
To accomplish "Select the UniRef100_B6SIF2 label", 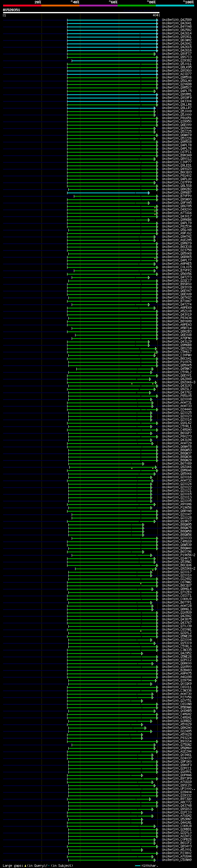I will pos(177,843).
